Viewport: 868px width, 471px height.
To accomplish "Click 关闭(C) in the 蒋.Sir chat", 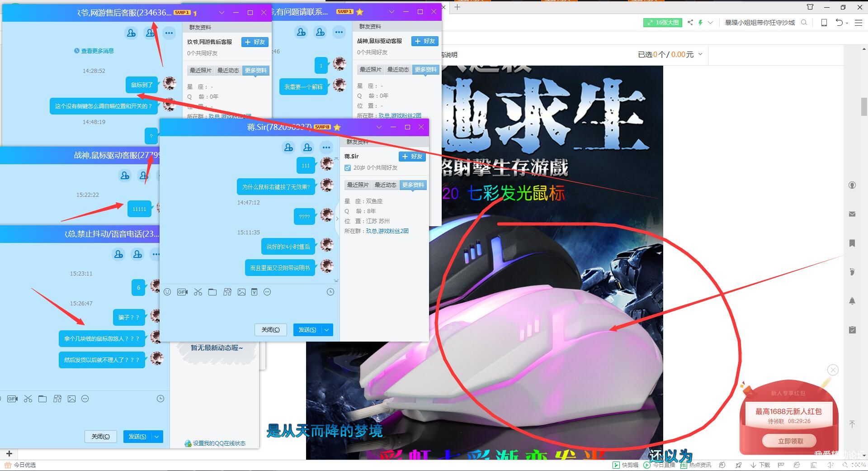I will pyautogui.click(x=271, y=330).
